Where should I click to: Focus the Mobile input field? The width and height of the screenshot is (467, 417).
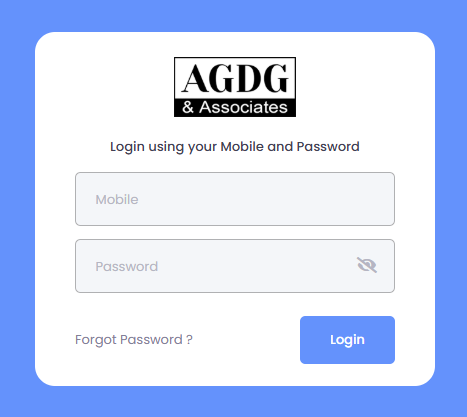click(235, 199)
